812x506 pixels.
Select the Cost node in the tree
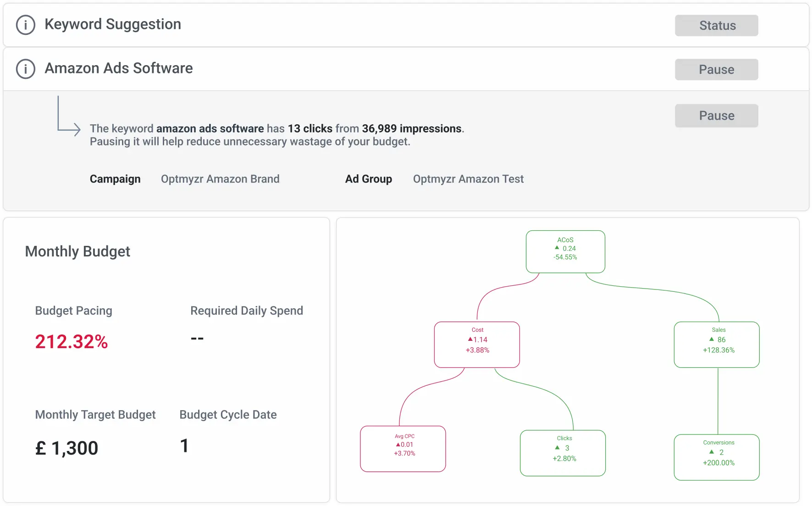pos(477,345)
